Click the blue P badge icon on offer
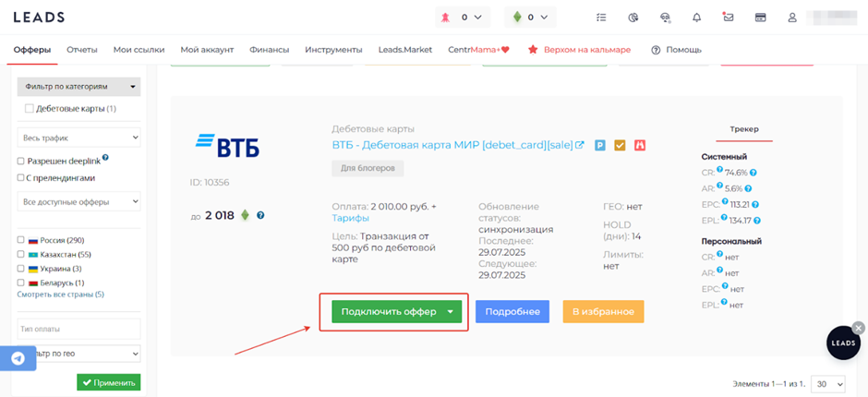The image size is (868, 397). coord(600,146)
